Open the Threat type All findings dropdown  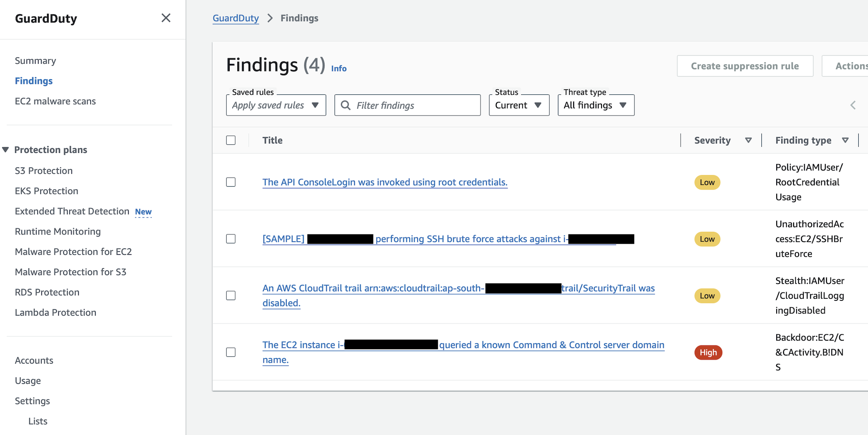[x=596, y=105]
